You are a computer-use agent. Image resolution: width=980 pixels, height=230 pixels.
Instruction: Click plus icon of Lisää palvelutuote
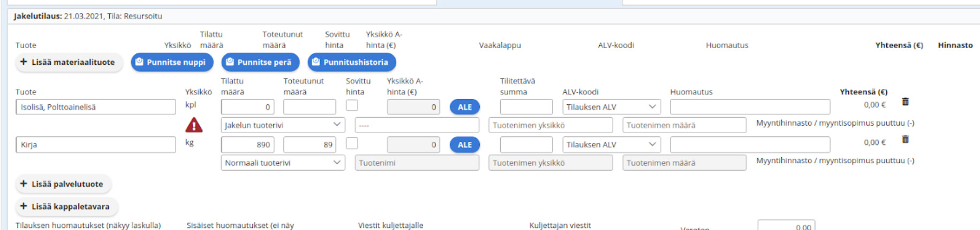[24, 184]
